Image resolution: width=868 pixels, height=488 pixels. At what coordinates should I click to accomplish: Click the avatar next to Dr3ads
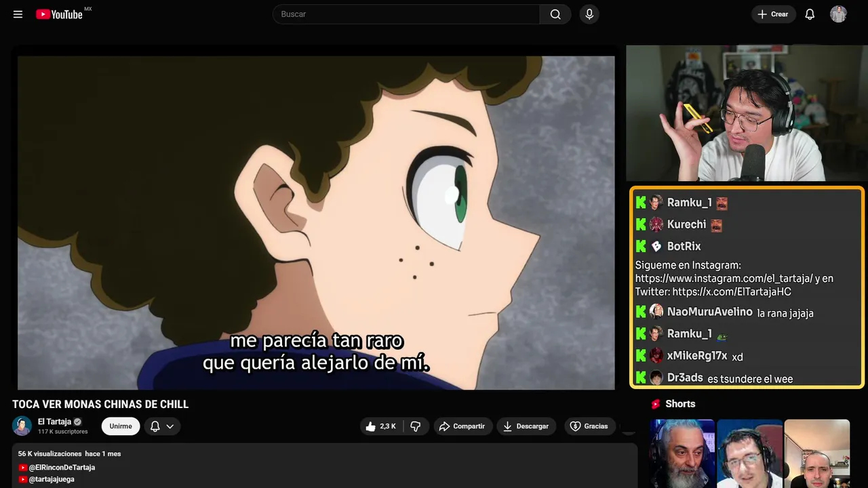coord(656,378)
